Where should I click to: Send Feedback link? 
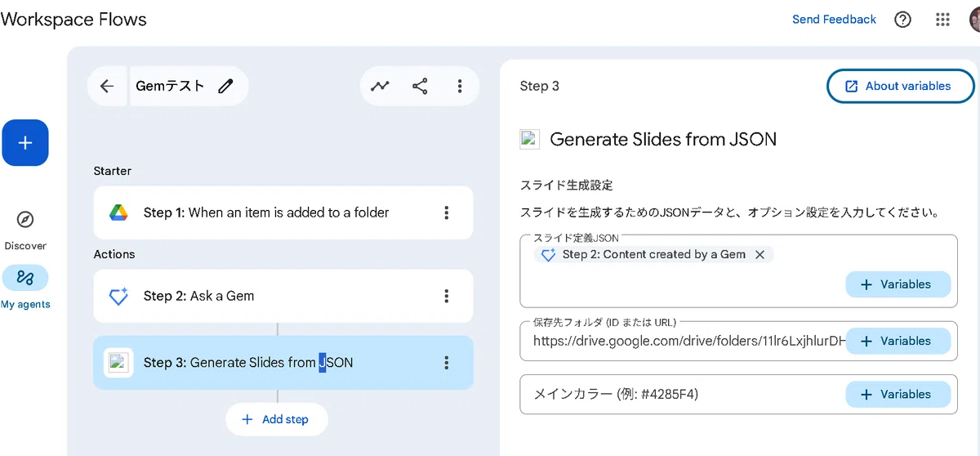coord(834,20)
